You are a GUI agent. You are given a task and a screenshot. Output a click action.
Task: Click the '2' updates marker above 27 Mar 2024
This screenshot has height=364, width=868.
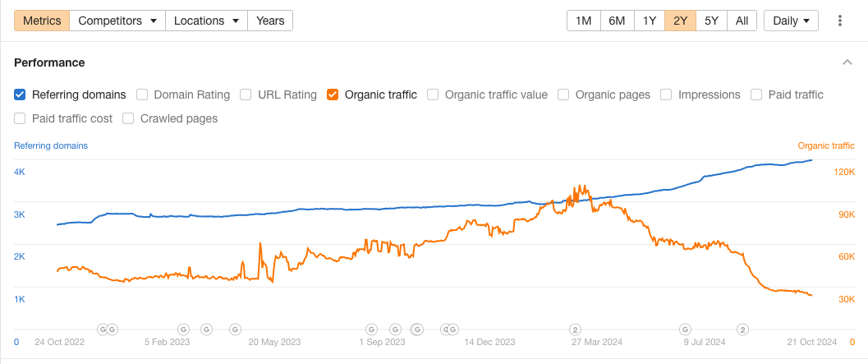576,329
